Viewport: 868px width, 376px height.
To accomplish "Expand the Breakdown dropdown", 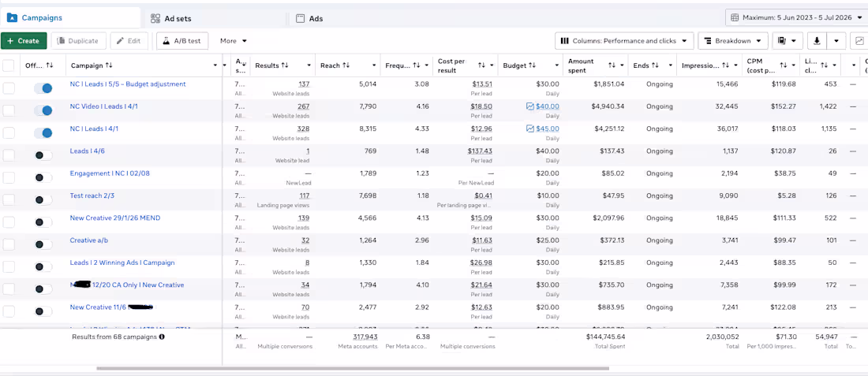I will 733,41.
